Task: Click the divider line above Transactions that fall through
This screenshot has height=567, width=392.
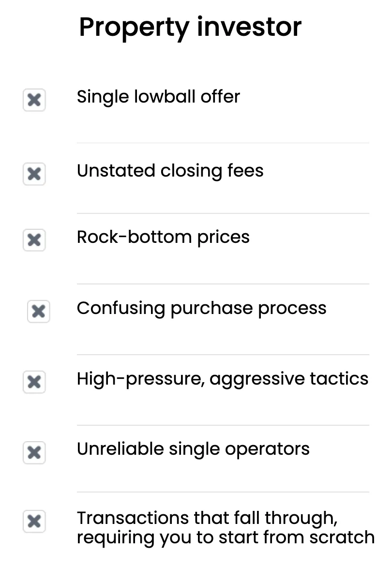Action: 223,492
